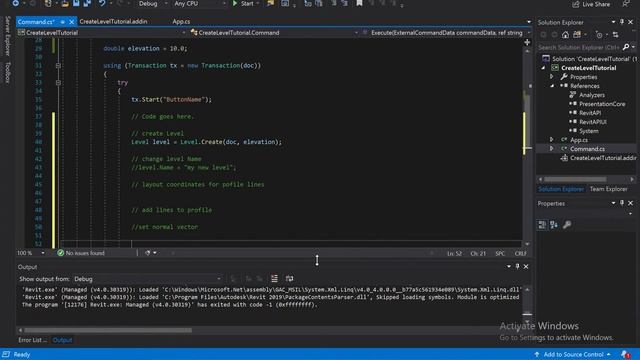
Task: Toggle Word Wrap icon in Output toolbar
Action: pyautogui.click(x=289, y=278)
